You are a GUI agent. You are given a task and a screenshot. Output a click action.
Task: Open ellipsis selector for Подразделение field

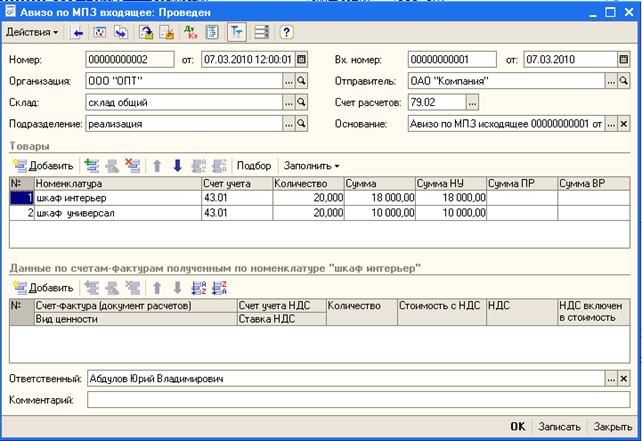288,125
